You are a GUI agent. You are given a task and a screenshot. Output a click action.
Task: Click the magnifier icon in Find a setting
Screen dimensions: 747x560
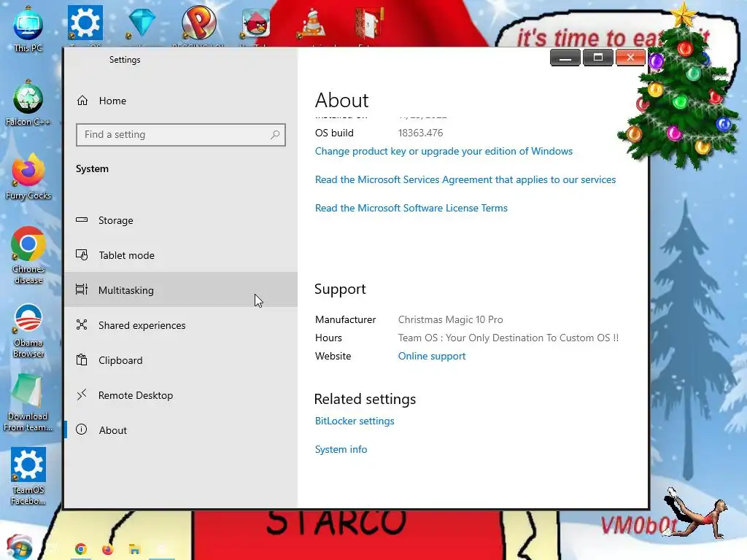(x=275, y=135)
